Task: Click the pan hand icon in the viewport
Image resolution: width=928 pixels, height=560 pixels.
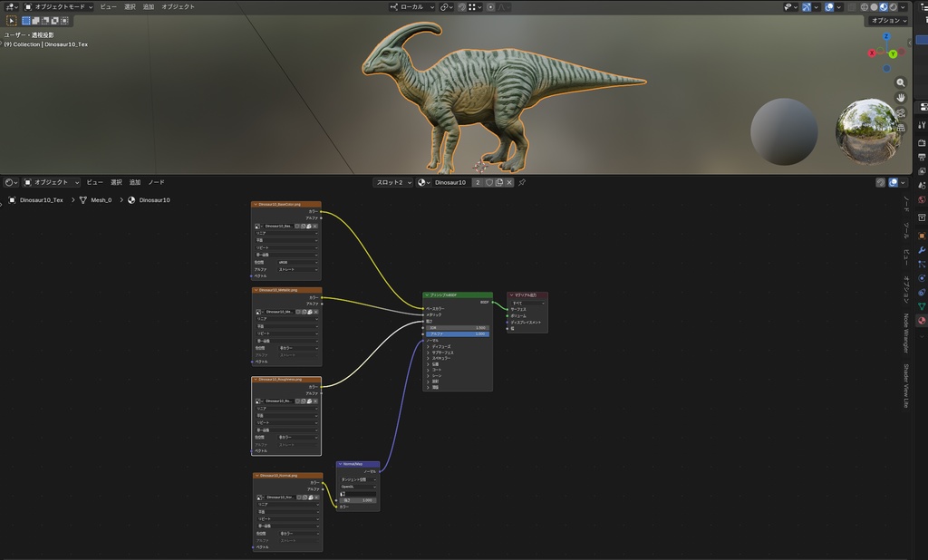Action: click(x=900, y=98)
